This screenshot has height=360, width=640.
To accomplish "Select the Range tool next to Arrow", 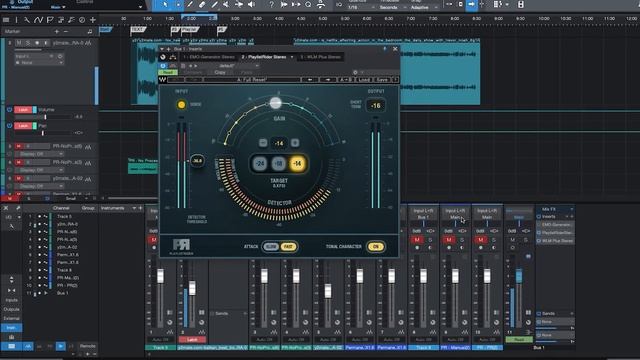I will (x=178, y=4).
